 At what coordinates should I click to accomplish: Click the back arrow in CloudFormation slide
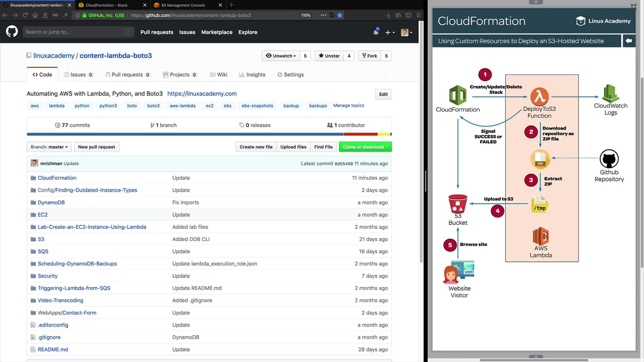point(629,41)
